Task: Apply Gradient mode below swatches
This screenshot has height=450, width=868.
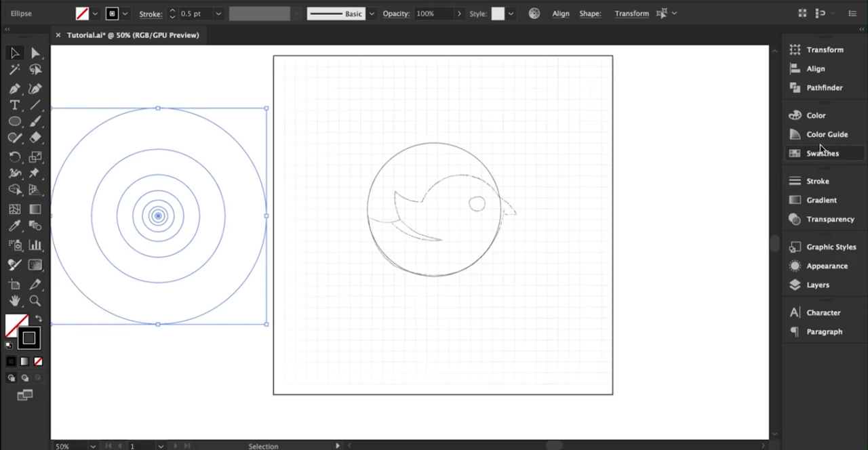Action: tap(24, 361)
